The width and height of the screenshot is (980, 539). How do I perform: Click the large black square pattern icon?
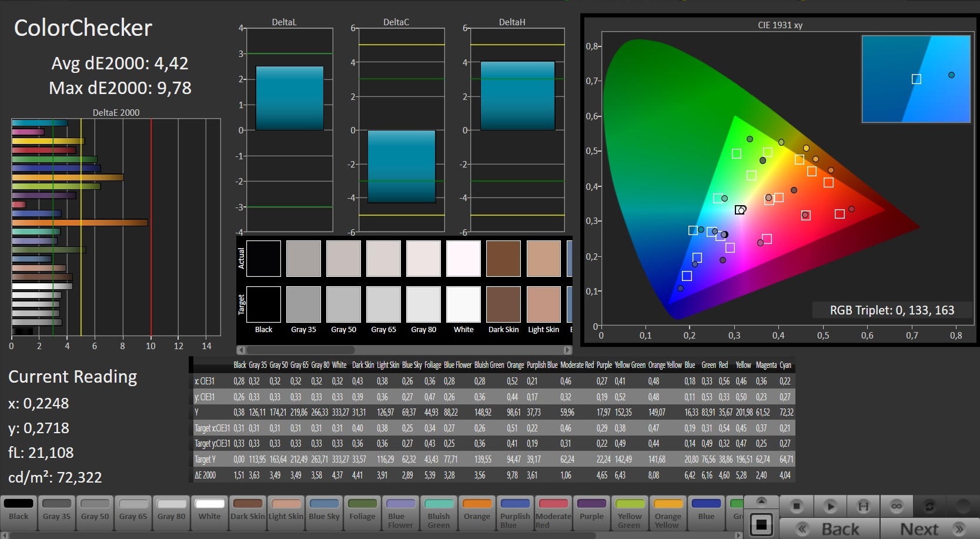761,525
